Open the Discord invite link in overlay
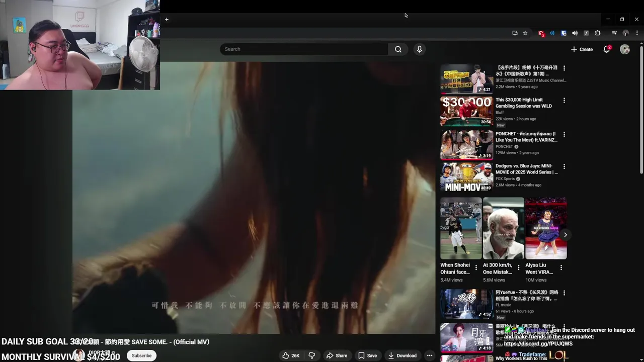The height and width of the screenshot is (362, 644). 538,344
